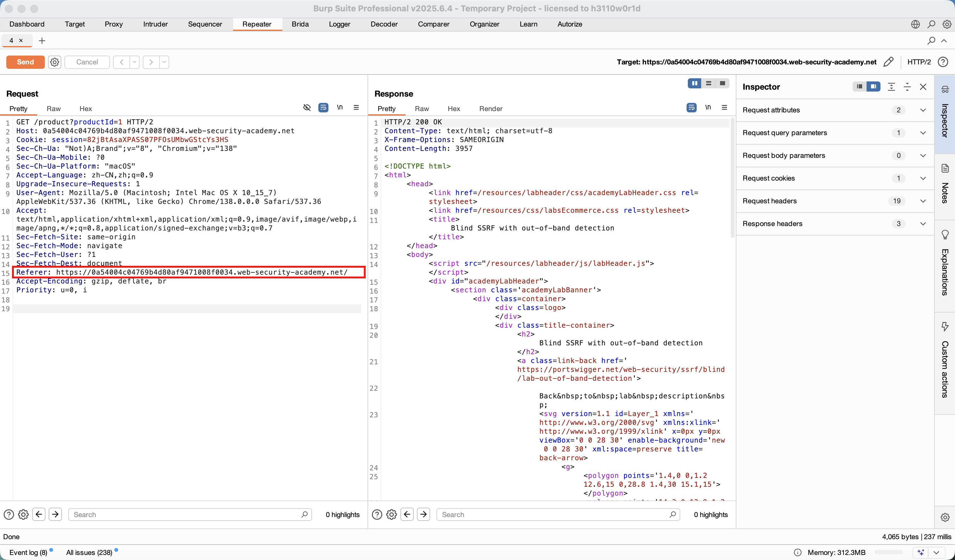
Task: Open the response hamburger options menu
Action: pos(724,108)
